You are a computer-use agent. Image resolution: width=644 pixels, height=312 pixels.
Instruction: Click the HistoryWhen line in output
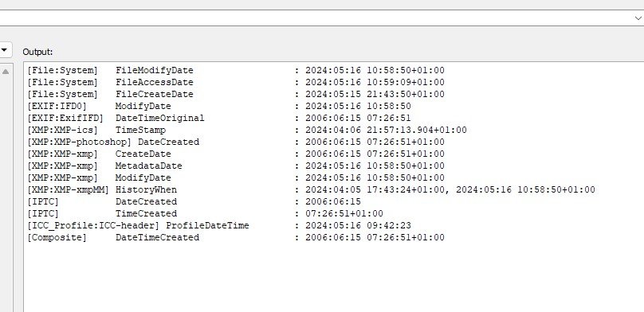pos(311,189)
